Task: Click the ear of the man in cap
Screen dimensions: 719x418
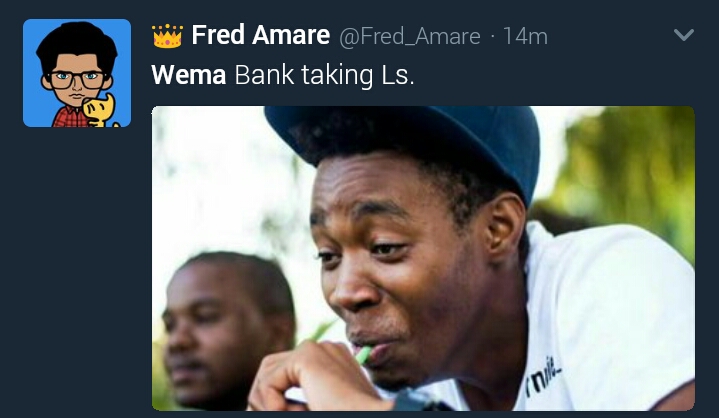Action: click(x=504, y=229)
